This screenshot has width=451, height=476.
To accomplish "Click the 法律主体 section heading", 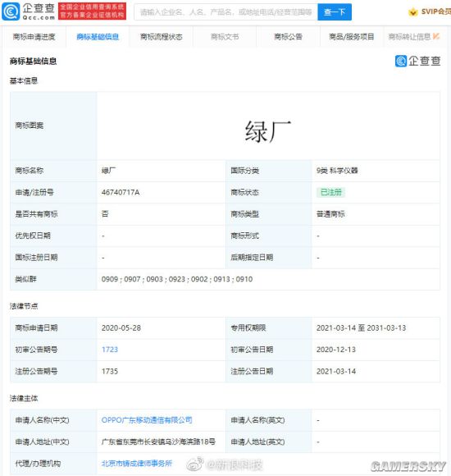I will [24, 398].
